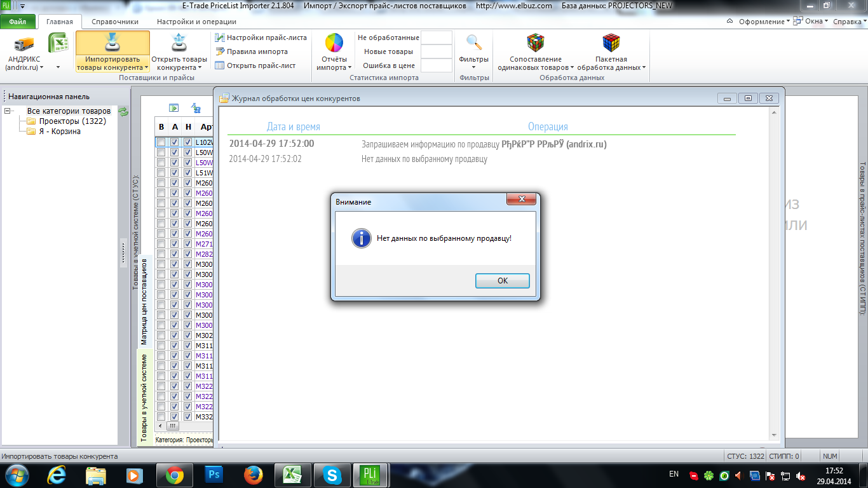Click the Импортировать товары конкурента ribbon icon

pos(112,44)
